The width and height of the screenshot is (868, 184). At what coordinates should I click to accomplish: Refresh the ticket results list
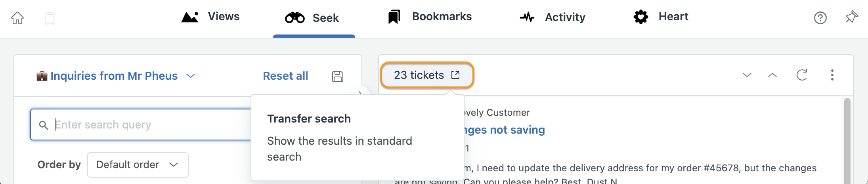click(x=802, y=75)
